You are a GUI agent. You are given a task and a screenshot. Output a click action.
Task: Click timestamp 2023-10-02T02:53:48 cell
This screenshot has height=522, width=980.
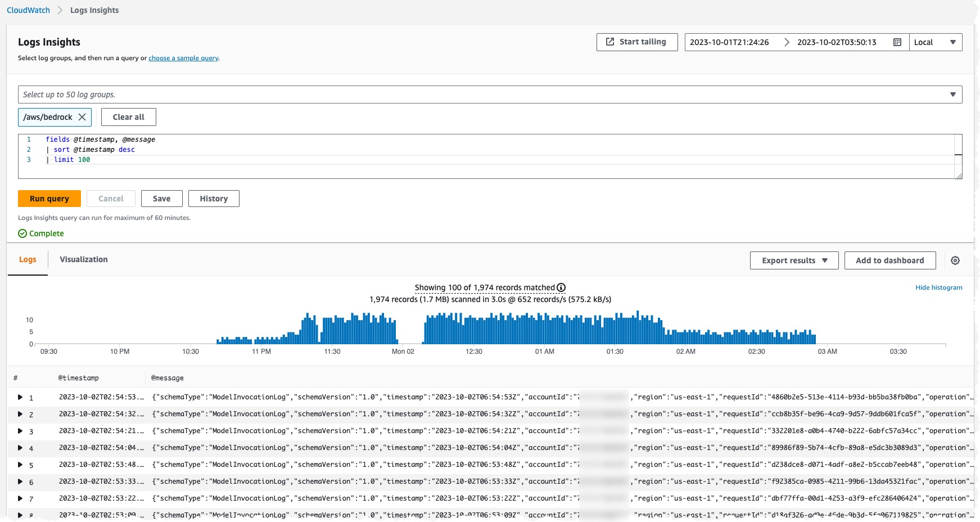coord(101,465)
